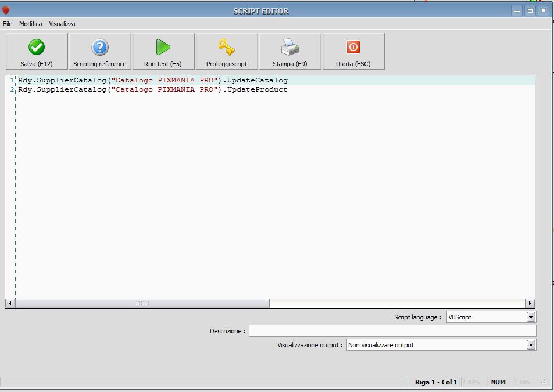This screenshot has height=392, width=554.
Task: Open the File menu
Action: pos(8,24)
